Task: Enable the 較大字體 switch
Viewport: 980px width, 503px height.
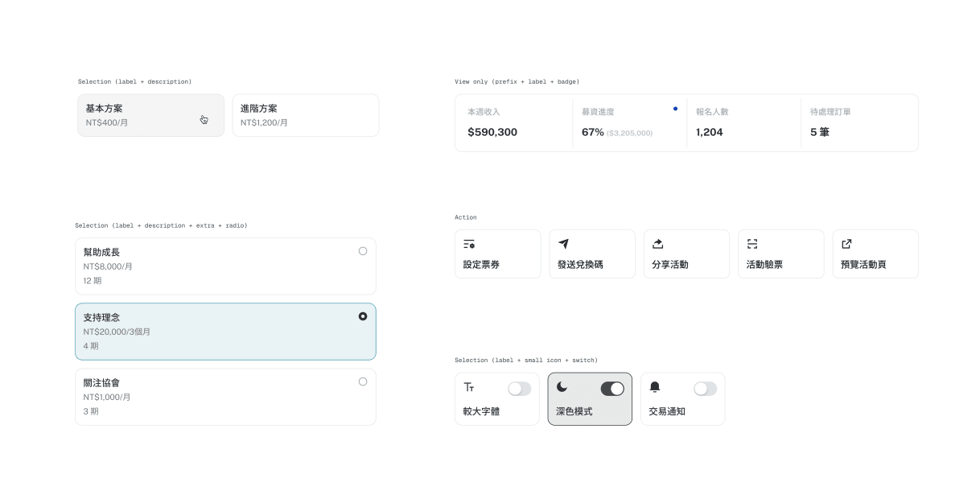Action: [x=520, y=389]
